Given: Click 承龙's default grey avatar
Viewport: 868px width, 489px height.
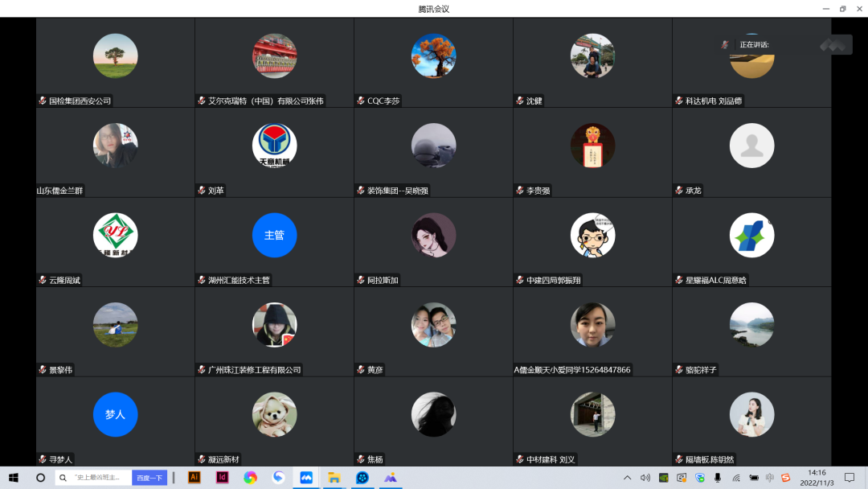Looking at the screenshot, I should [x=751, y=146].
